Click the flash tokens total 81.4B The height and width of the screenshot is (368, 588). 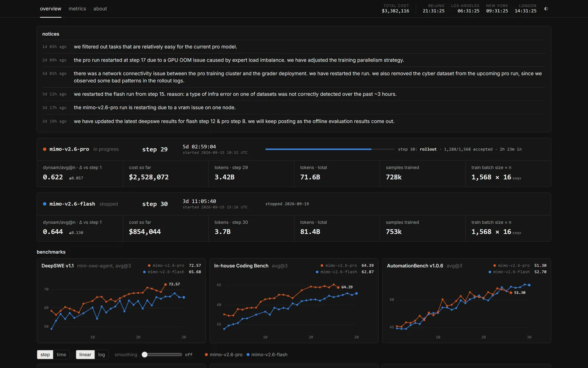(310, 232)
